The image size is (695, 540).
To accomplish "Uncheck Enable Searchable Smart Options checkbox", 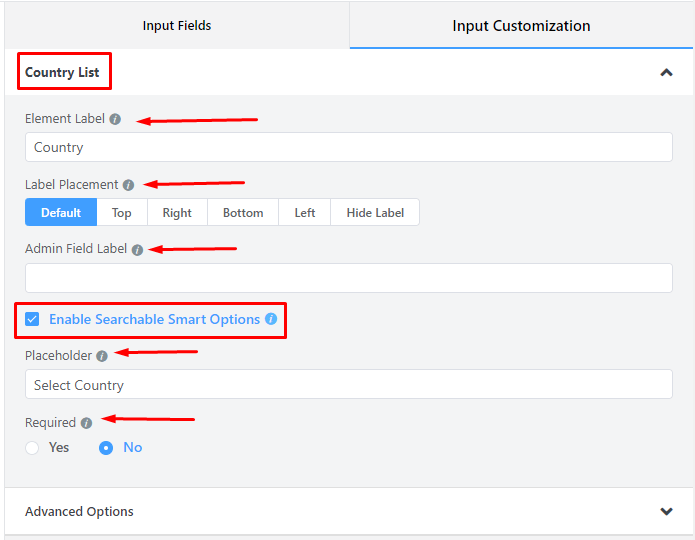I will 33,320.
